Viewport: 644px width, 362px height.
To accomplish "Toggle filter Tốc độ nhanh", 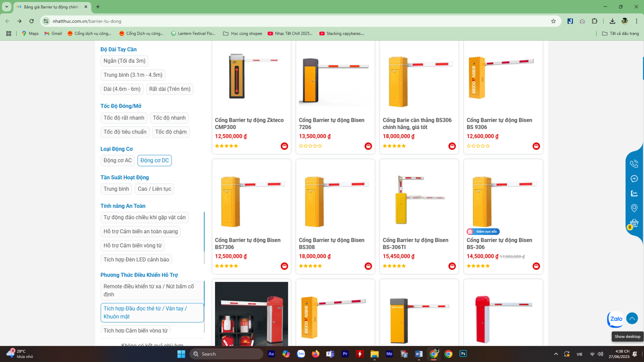I will tap(169, 118).
